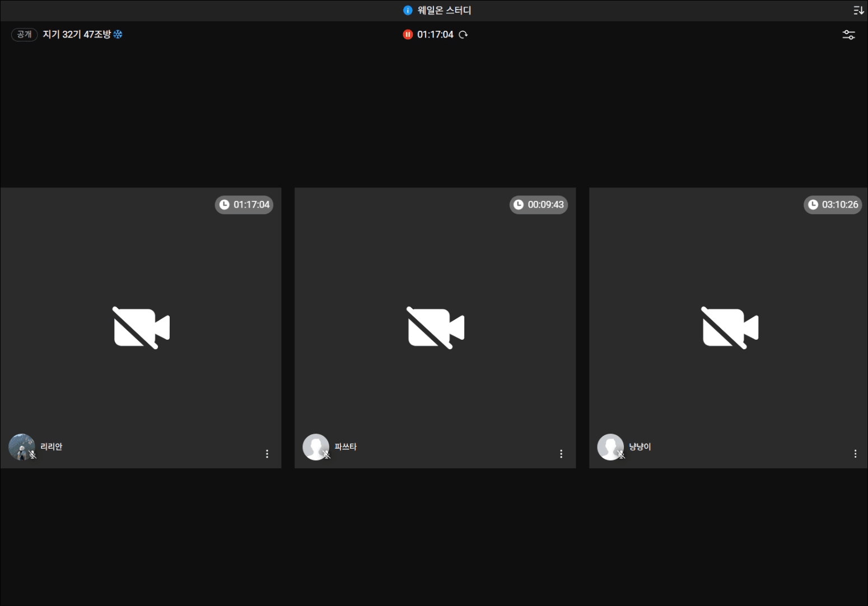Open more options menu for 파쓰타

click(561, 454)
